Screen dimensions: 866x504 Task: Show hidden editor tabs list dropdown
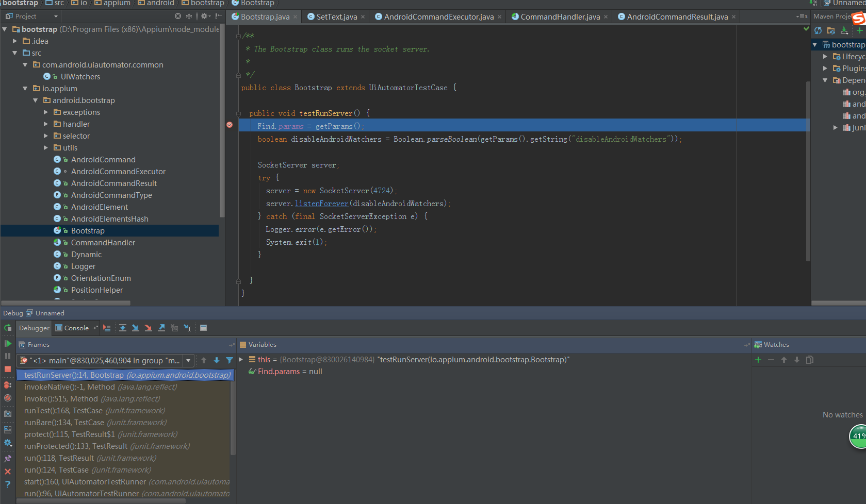click(802, 16)
